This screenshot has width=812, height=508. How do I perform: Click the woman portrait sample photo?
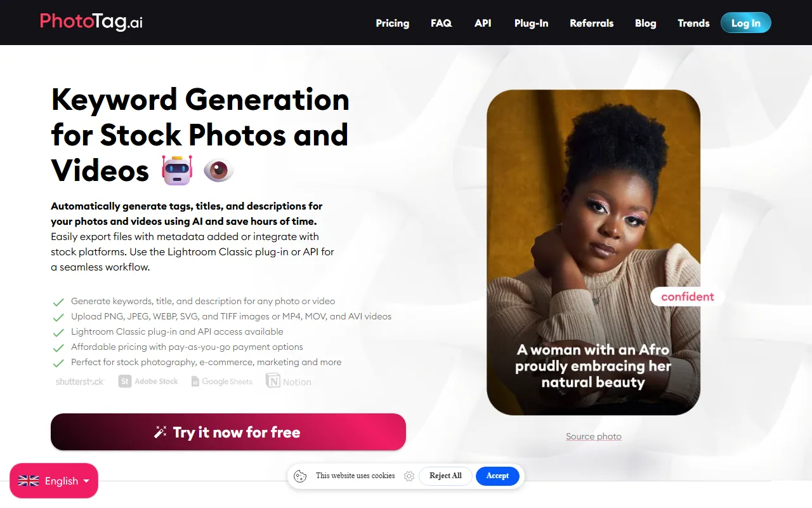[594, 253]
